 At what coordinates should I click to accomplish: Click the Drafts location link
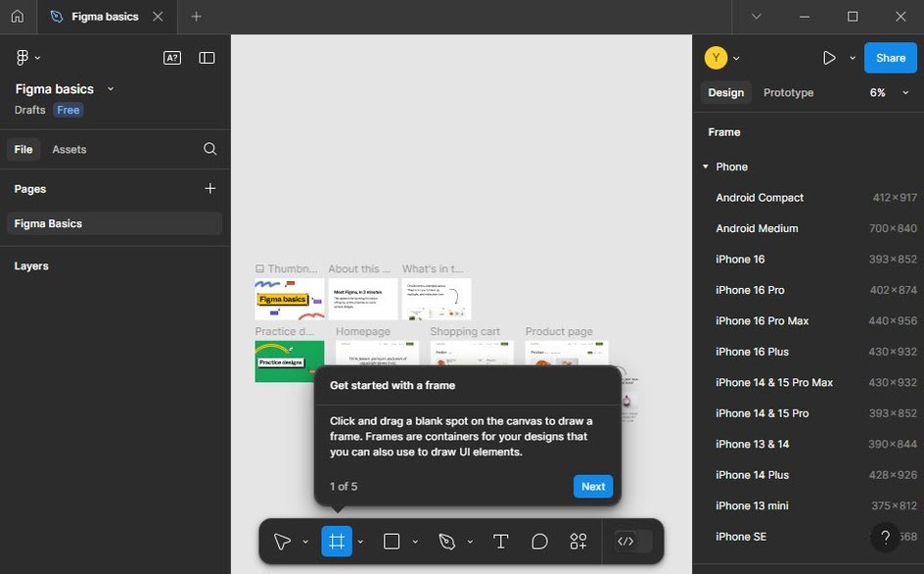(x=30, y=110)
